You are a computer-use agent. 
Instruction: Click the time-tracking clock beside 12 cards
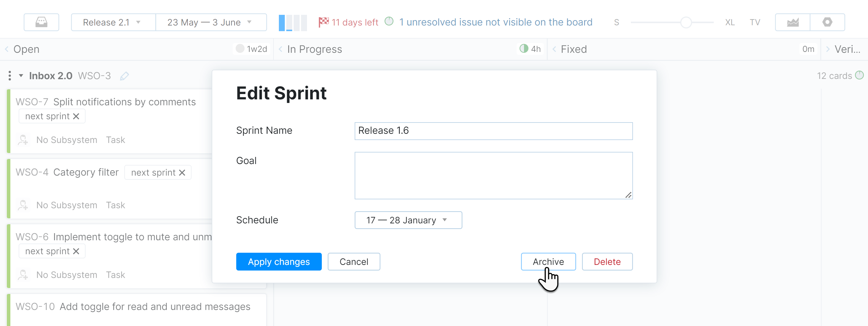click(861, 76)
